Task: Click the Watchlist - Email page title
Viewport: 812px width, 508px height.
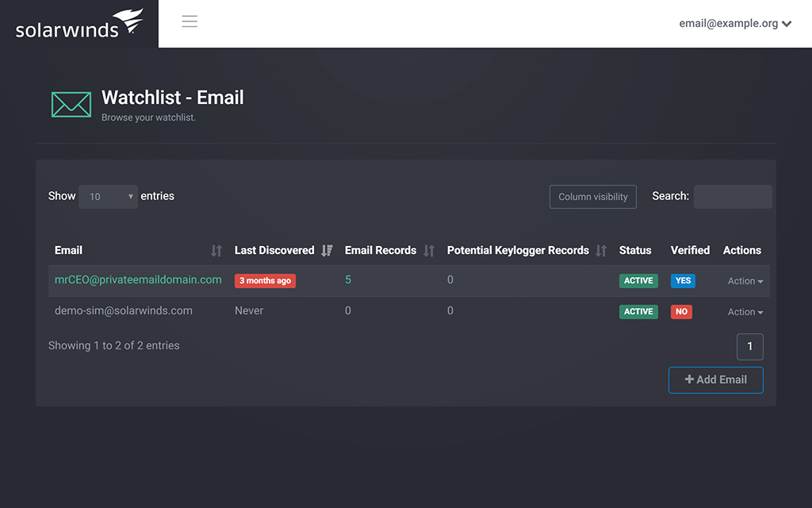Action: [172, 98]
